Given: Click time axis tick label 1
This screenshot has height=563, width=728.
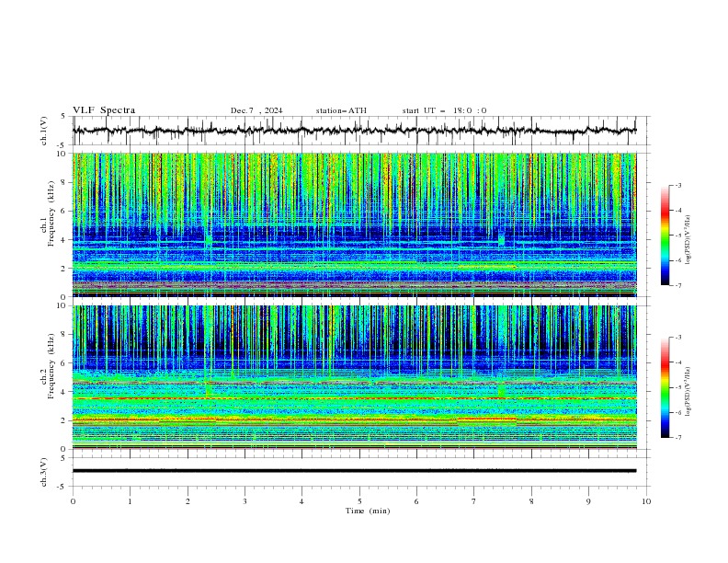Looking at the screenshot, I should pos(130,501).
